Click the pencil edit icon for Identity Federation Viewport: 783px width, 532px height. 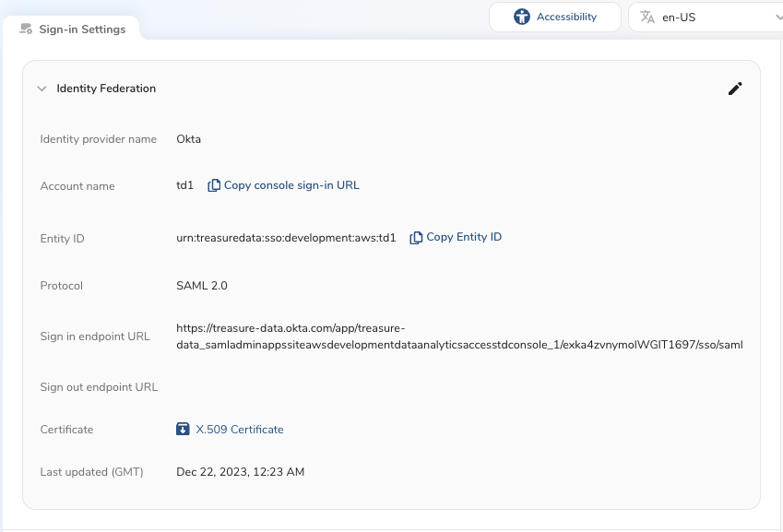735,89
